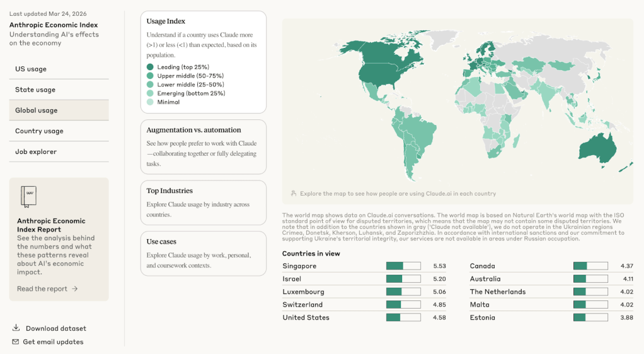This screenshot has width=644, height=354.
Task: Select the Leading (top 25%) legend dot
Action: point(150,67)
